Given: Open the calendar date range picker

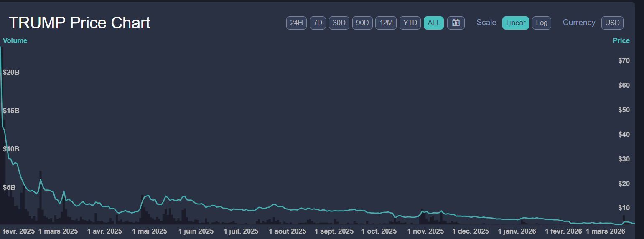Looking at the screenshot, I should pos(456,23).
